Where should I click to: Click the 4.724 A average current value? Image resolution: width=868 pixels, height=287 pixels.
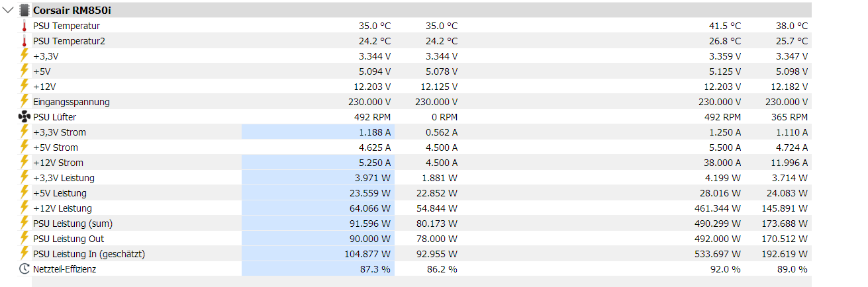(x=792, y=147)
